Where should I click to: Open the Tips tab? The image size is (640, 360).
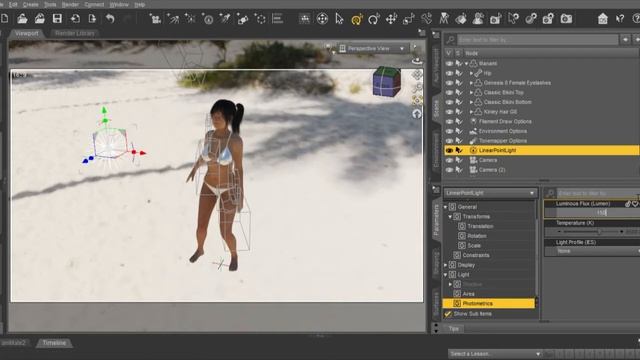[x=453, y=329]
